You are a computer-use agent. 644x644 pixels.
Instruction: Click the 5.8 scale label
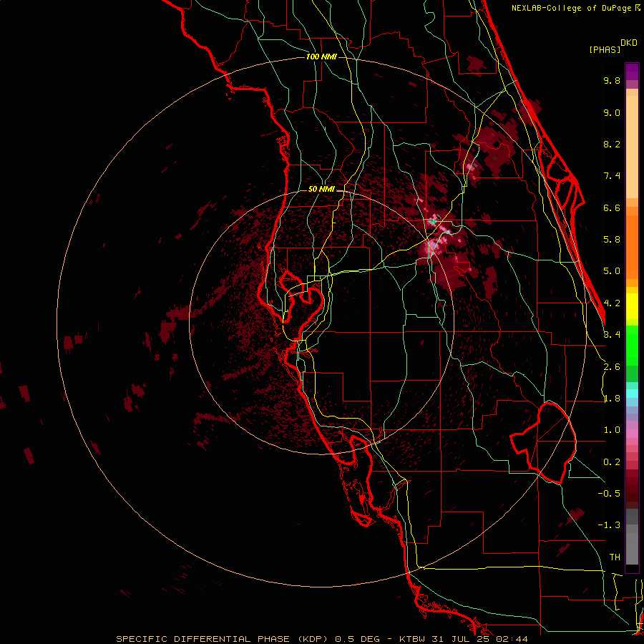click(x=612, y=240)
